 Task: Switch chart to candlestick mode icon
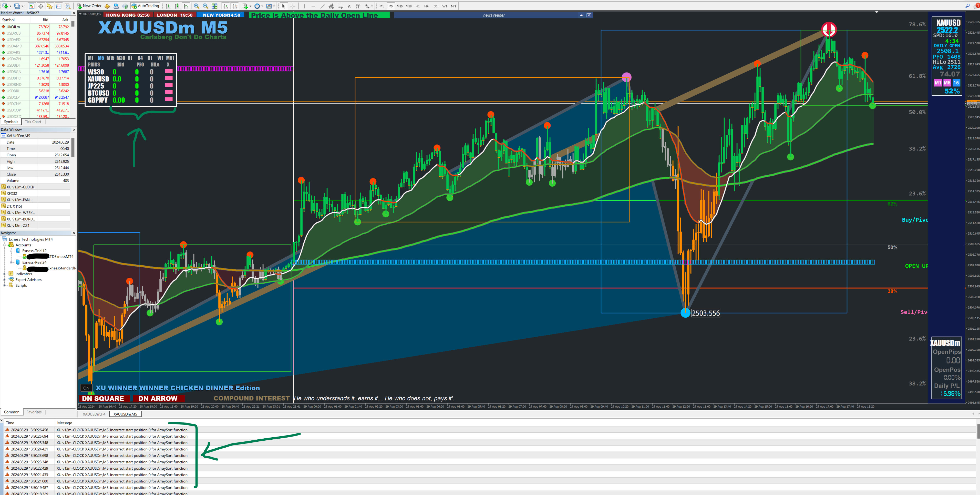point(177,6)
